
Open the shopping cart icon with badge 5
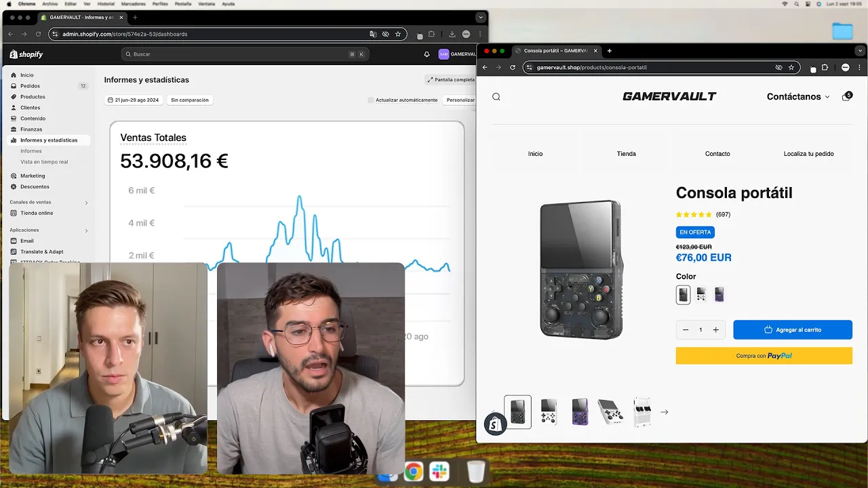(x=846, y=97)
